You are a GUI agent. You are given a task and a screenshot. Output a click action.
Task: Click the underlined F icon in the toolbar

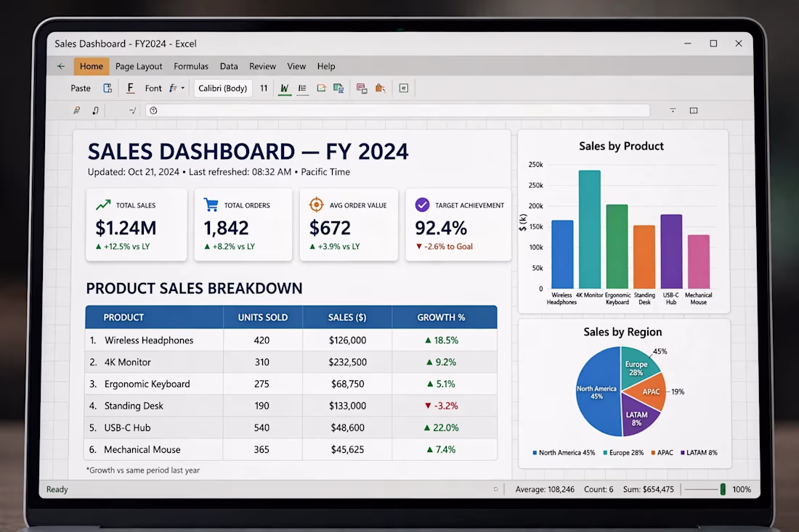pos(131,88)
